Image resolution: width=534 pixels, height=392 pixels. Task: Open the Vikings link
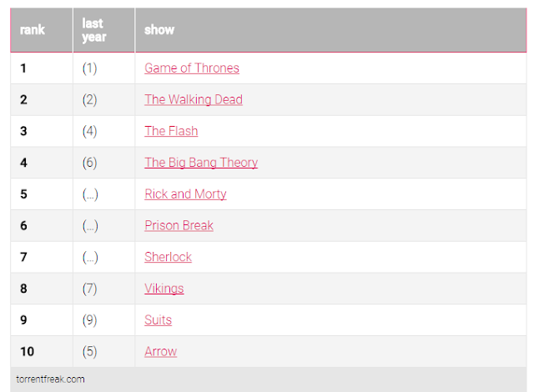(x=164, y=289)
